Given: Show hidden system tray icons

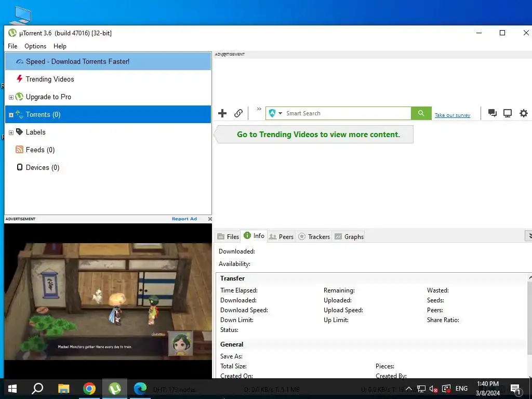Looking at the screenshot, I should pyautogui.click(x=409, y=389).
